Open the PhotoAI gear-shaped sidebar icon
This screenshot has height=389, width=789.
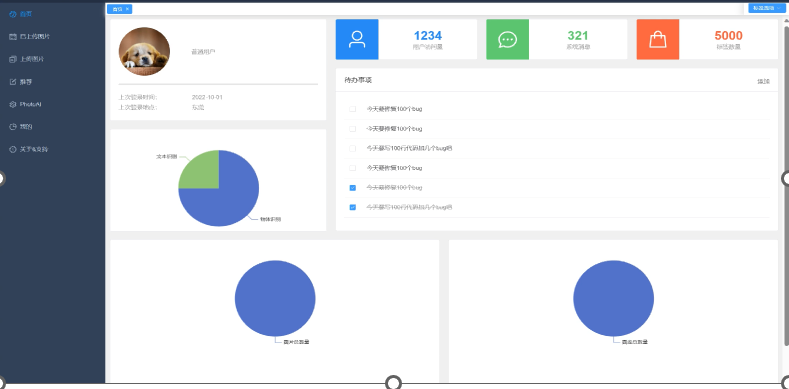(x=13, y=104)
